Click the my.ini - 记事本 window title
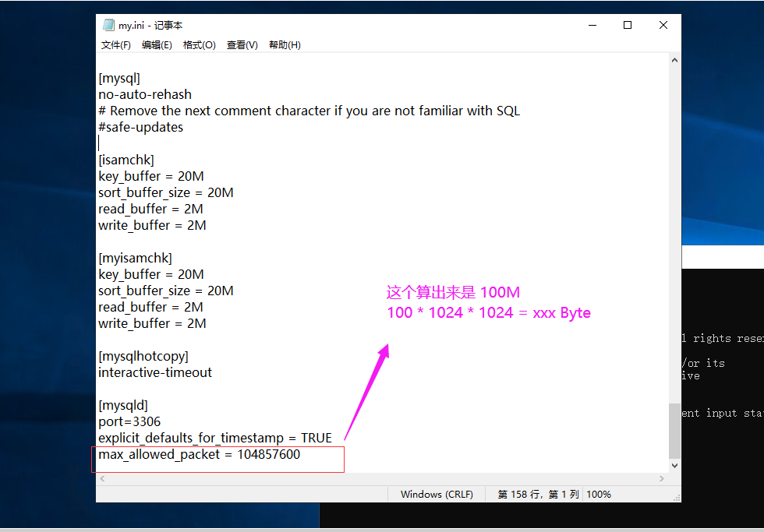The height and width of the screenshot is (532, 764). (150, 25)
